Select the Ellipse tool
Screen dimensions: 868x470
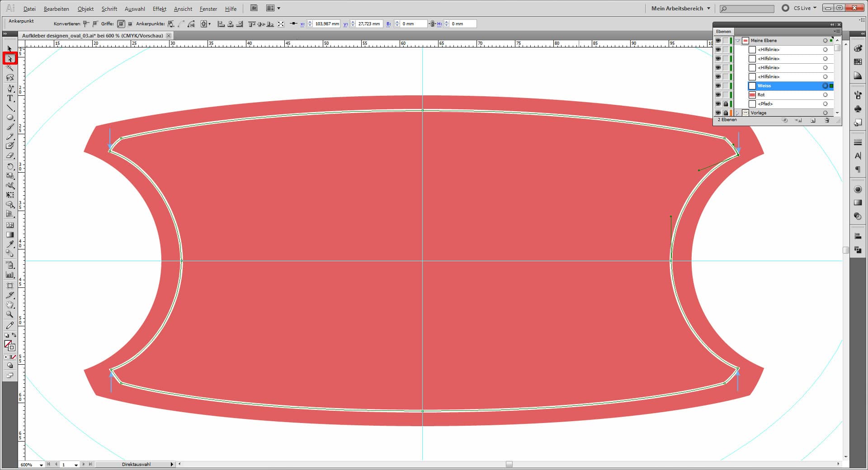[10, 117]
